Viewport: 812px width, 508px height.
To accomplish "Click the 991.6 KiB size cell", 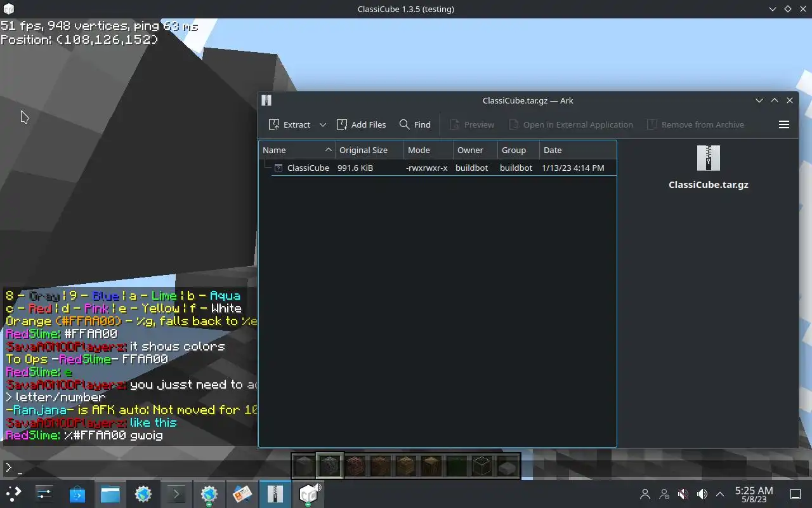I will click(x=355, y=168).
